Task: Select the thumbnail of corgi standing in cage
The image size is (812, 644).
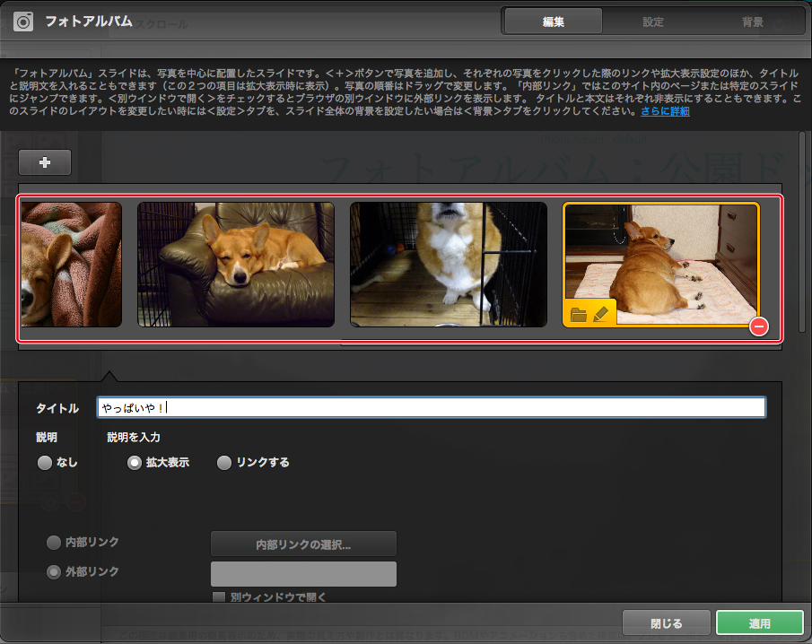Action: tap(449, 265)
